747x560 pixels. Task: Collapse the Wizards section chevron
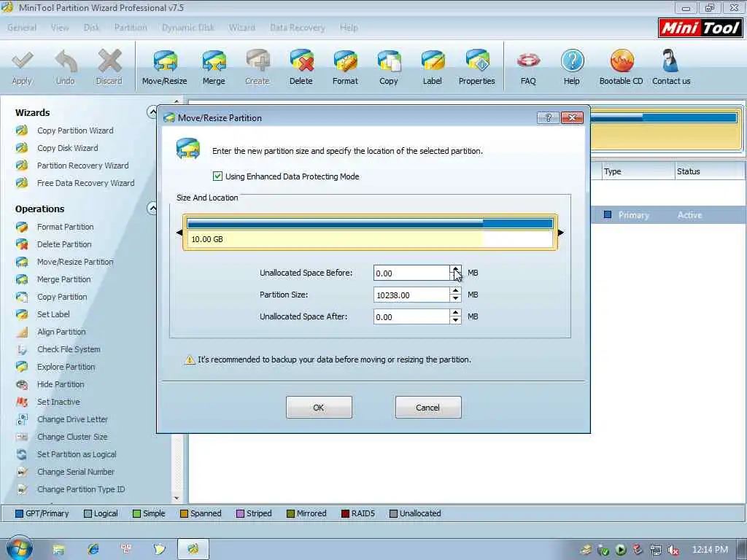tap(152, 112)
